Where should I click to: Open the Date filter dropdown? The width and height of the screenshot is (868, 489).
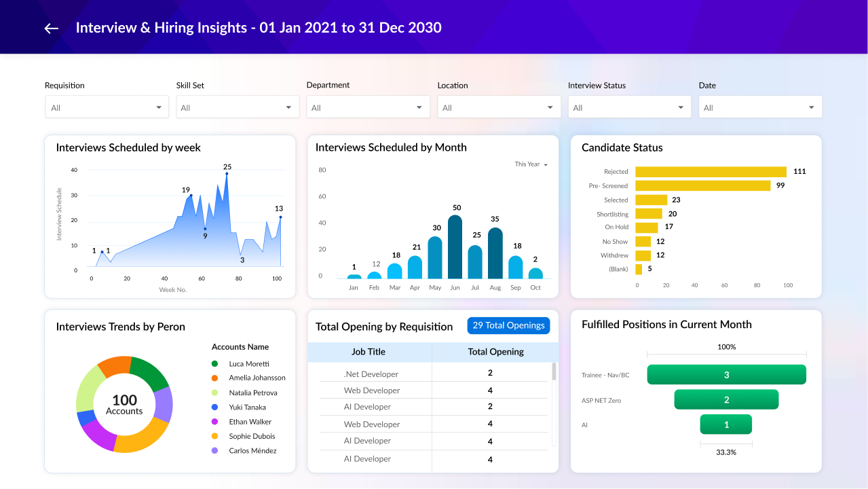760,107
